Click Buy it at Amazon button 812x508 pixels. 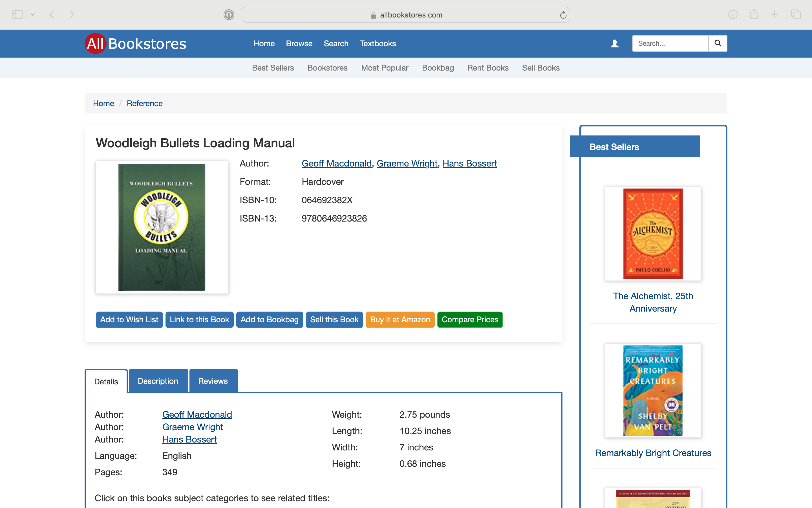tap(400, 319)
